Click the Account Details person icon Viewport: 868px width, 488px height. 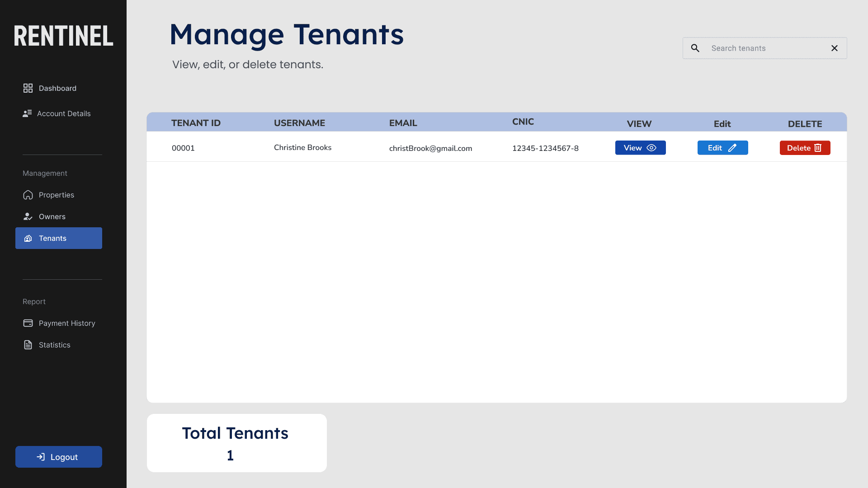tap(27, 113)
